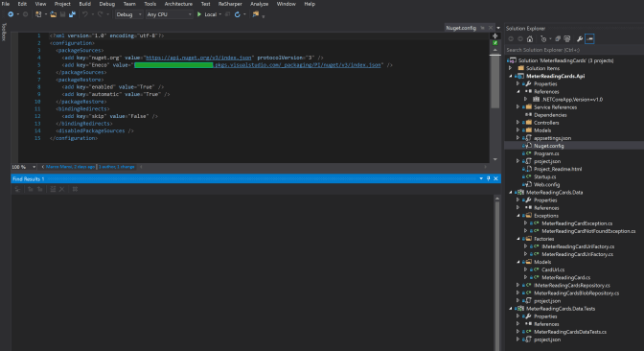
Task: Select the Nuget.config editor tab
Action: 461,28
